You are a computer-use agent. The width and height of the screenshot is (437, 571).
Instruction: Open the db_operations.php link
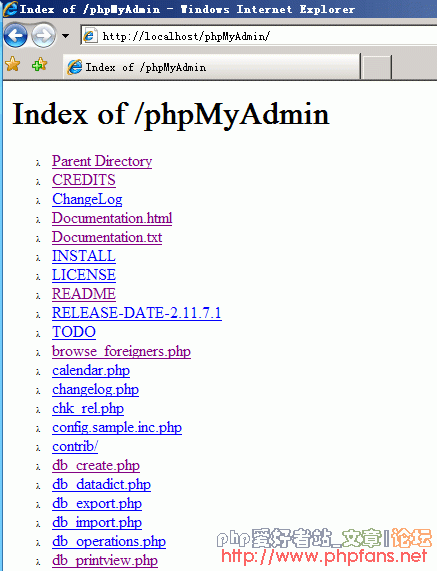(x=109, y=542)
